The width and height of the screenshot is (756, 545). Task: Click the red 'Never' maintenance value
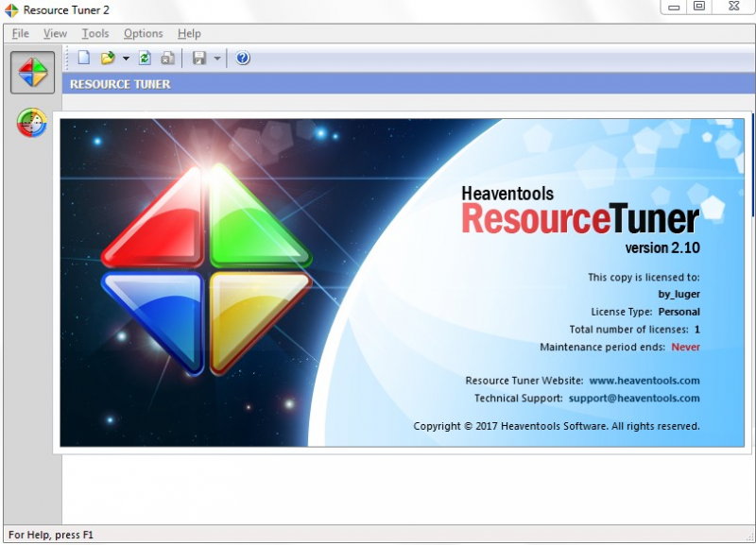click(685, 347)
